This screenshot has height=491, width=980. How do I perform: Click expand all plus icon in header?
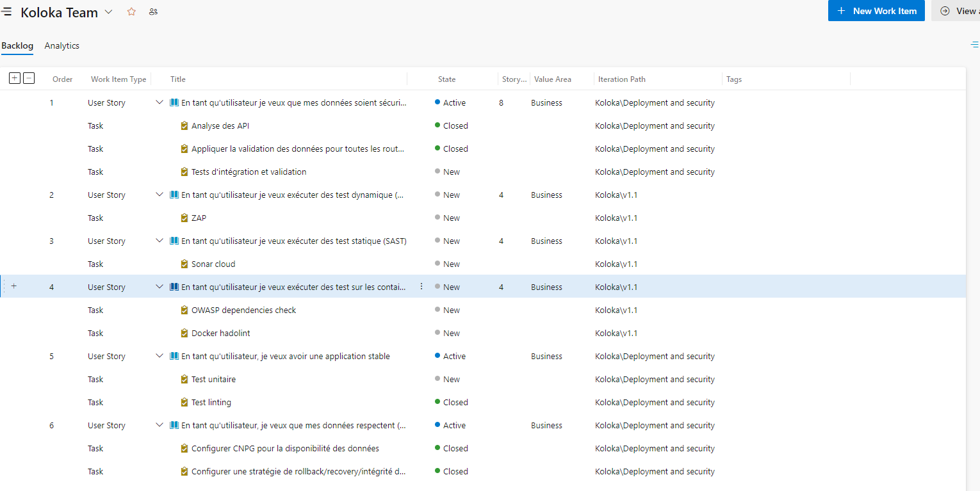click(x=15, y=78)
